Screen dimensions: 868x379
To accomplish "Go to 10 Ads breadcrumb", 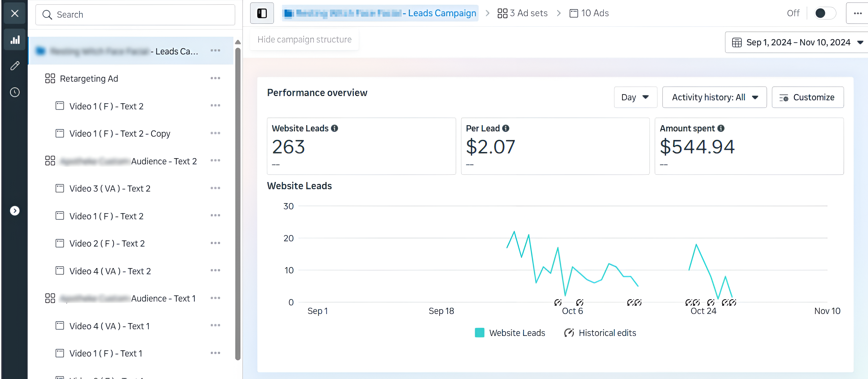I will [x=589, y=13].
